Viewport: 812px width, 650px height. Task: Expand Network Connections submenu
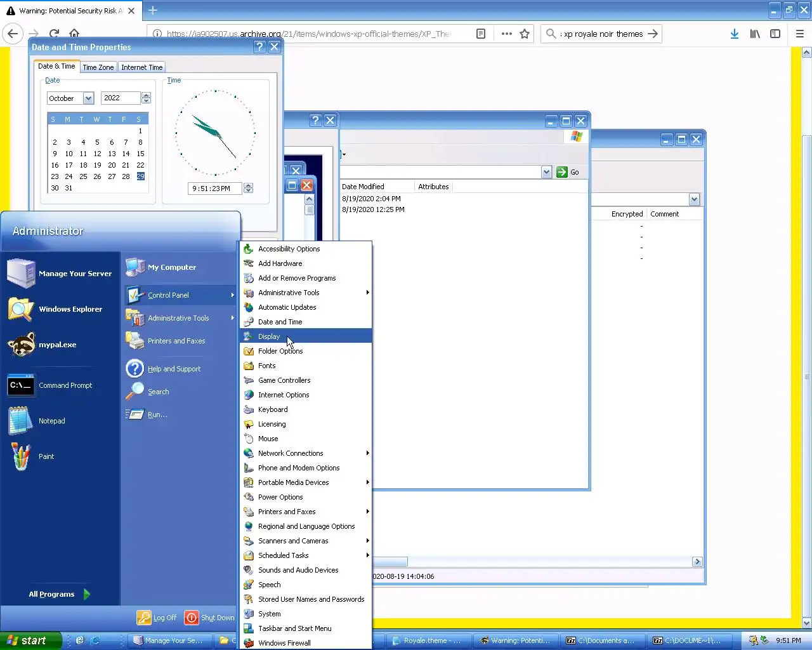click(x=306, y=453)
